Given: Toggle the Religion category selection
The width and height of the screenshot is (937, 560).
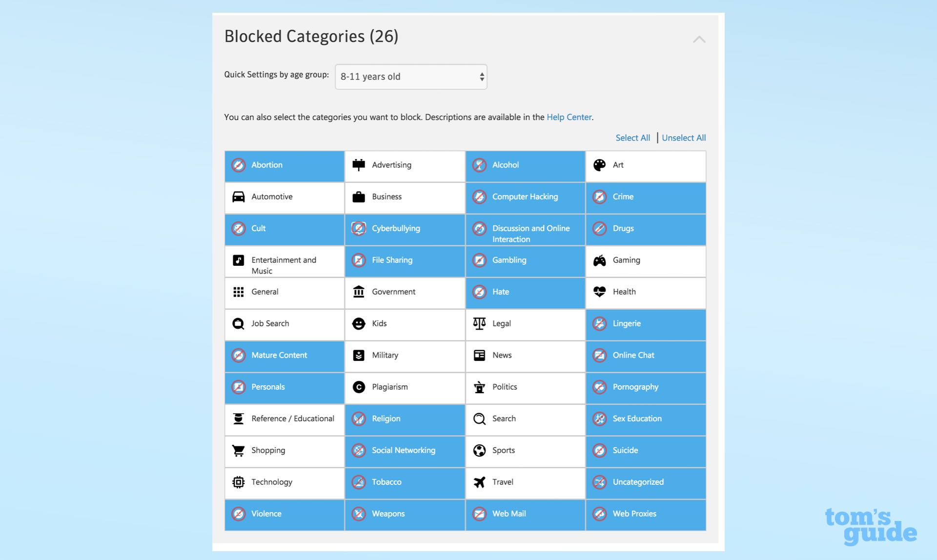Looking at the screenshot, I should (x=404, y=418).
